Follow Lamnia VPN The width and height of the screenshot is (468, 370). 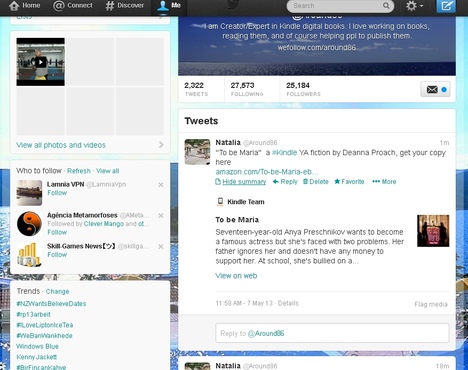click(x=57, y=193)
